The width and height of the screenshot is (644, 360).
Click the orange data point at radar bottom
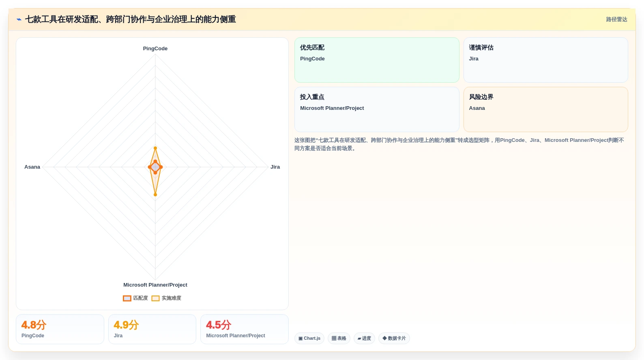[x=155, y=195]
